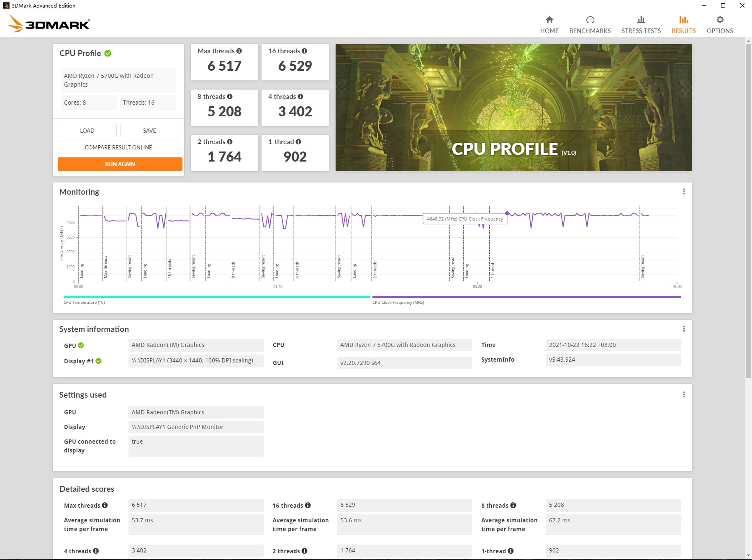The height and width of the screenshot is (560, 752).
Task: Click the 'Max threads' graph segment marker
Action: pos(105,267)
